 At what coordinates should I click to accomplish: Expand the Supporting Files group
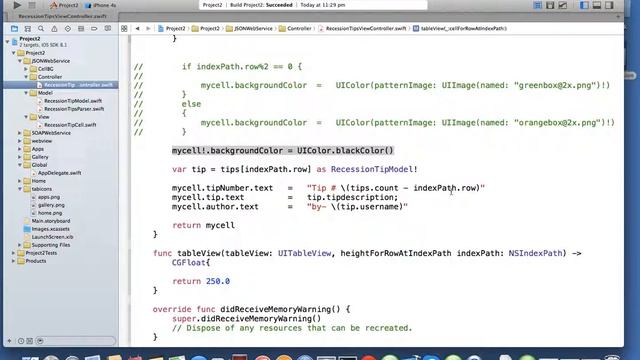tap(20, 245)
